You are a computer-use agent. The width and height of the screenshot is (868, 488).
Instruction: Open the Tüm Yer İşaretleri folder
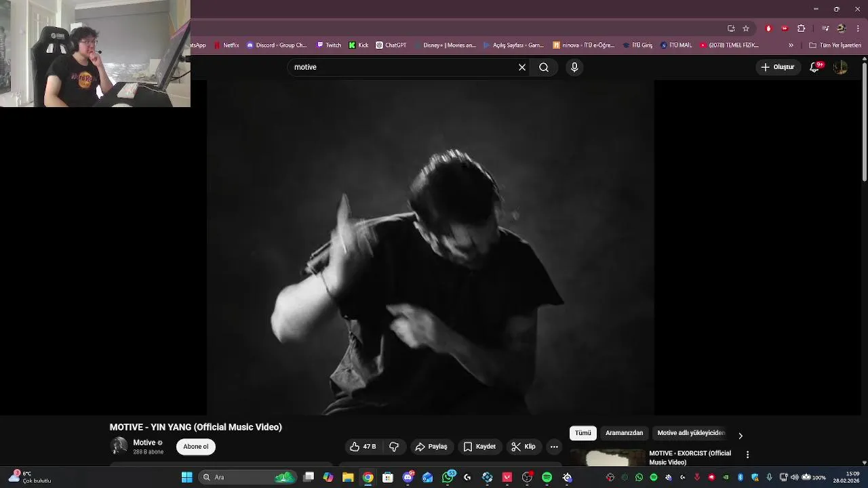(x=835, y=45)
